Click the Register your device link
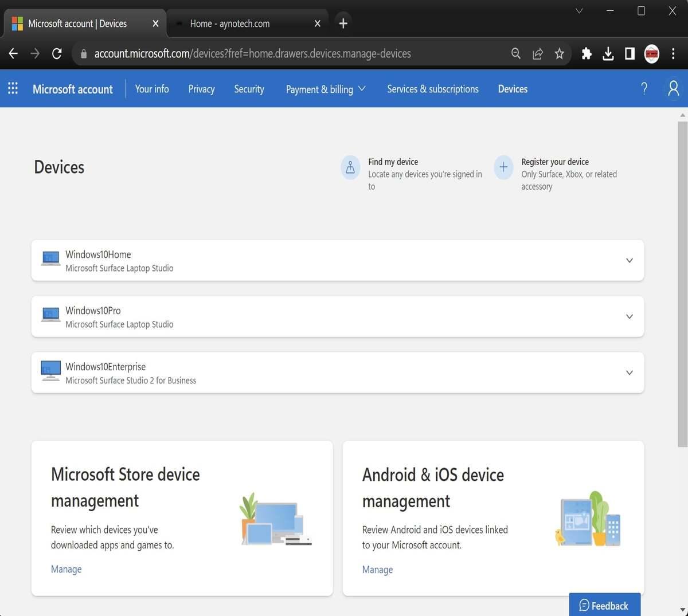 click(x=555, y=162)
